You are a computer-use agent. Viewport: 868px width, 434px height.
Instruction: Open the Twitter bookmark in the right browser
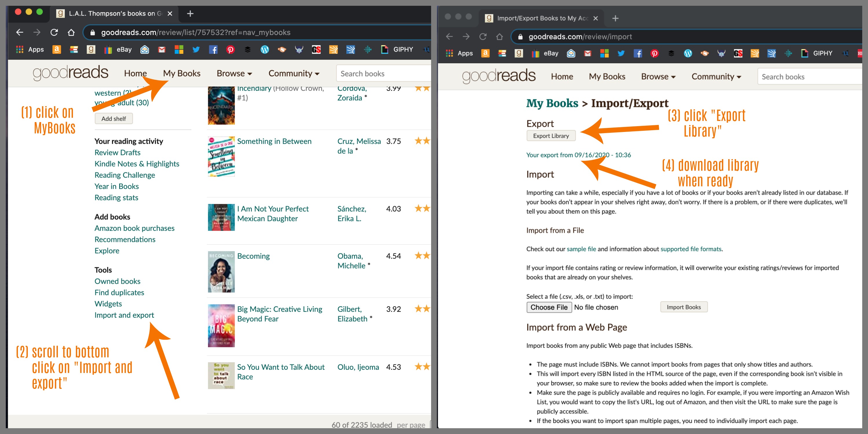[x=621, y=53]
